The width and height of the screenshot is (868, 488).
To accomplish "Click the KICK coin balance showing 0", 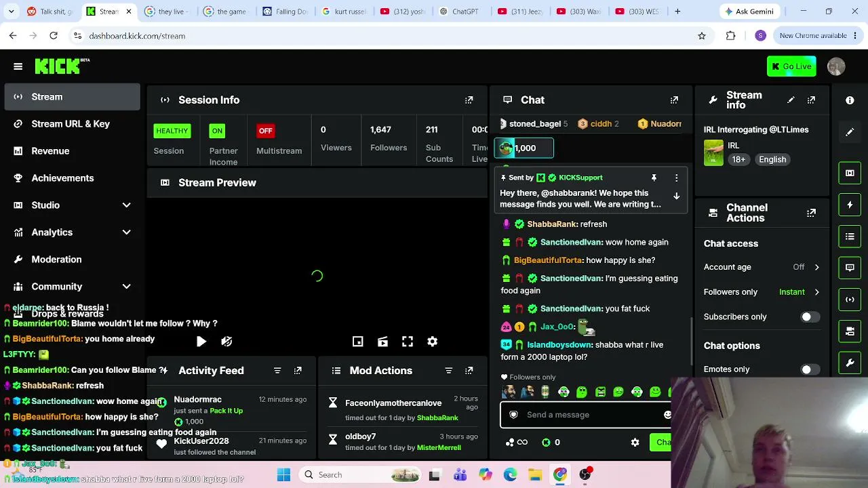I will point(551,443).
